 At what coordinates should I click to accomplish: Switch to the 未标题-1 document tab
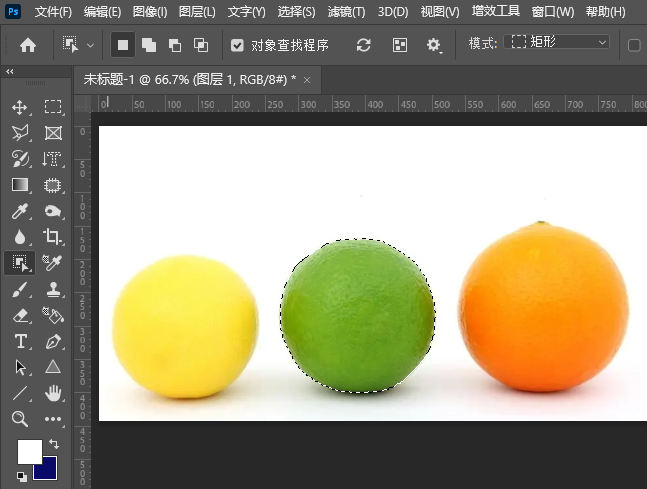tap(190, 79)
